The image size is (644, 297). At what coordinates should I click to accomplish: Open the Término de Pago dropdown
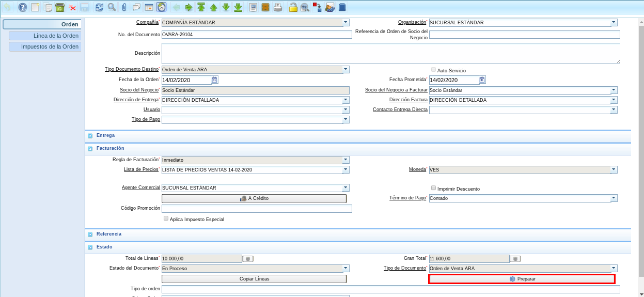pyautogui.click(x=614, y=198)
